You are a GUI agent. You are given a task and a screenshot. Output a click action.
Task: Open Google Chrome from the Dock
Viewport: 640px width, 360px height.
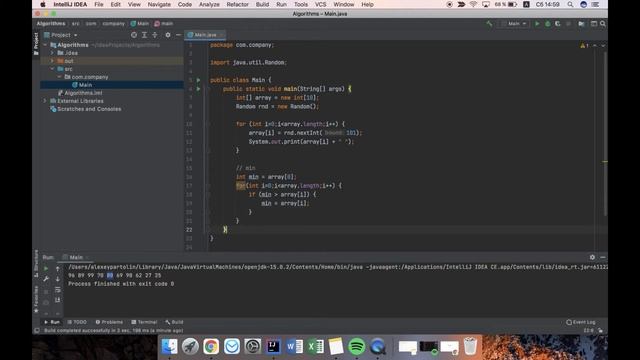click(211, 347)
